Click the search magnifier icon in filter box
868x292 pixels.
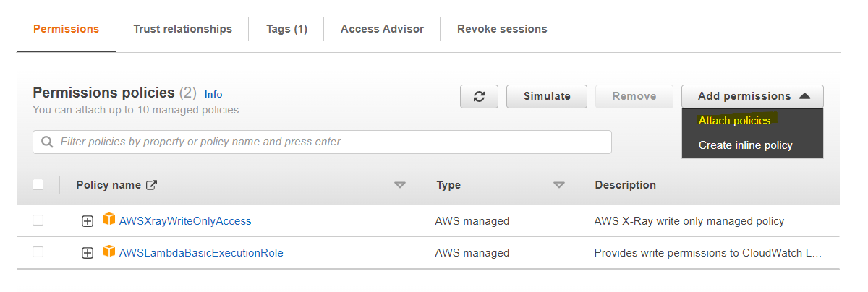click(x=48, y=142)
